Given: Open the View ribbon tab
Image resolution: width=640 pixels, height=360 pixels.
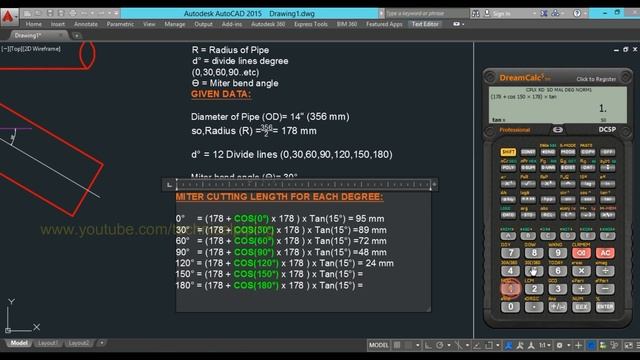Looking at the screenshot, I should point(149,24).
